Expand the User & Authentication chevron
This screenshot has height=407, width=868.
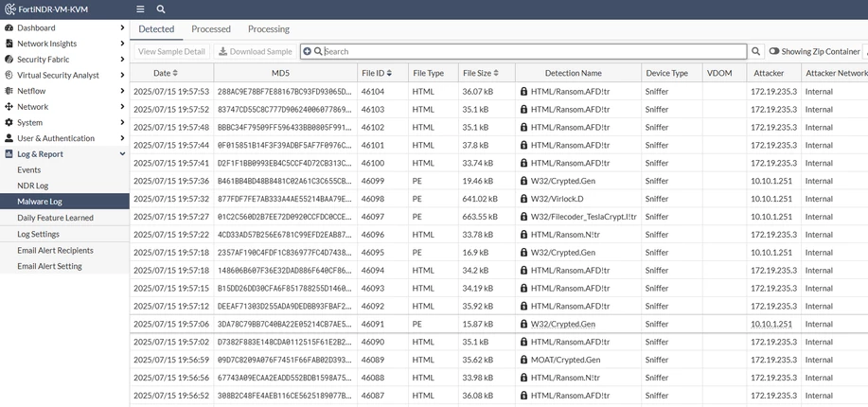tap(122, 138)
